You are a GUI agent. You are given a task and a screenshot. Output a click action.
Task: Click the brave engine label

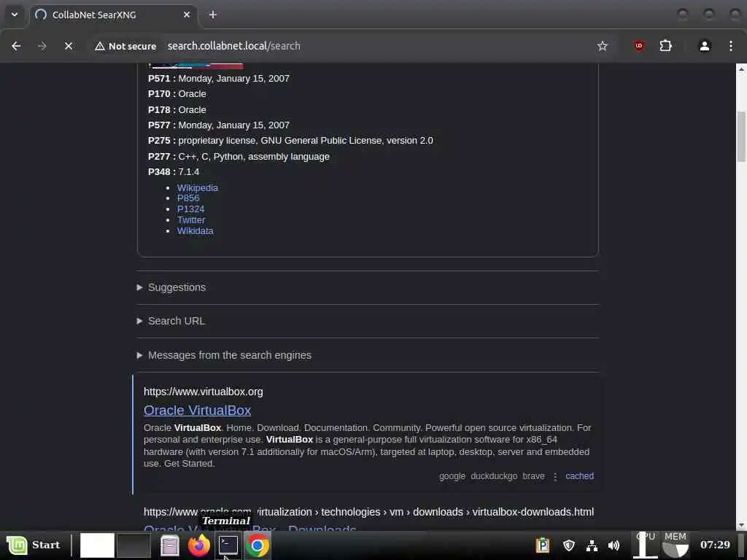[x=533, y=476]
